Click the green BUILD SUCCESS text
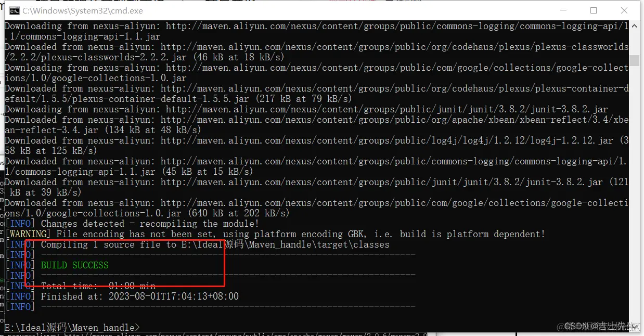The image size is (644, 336). coord(75,265)
